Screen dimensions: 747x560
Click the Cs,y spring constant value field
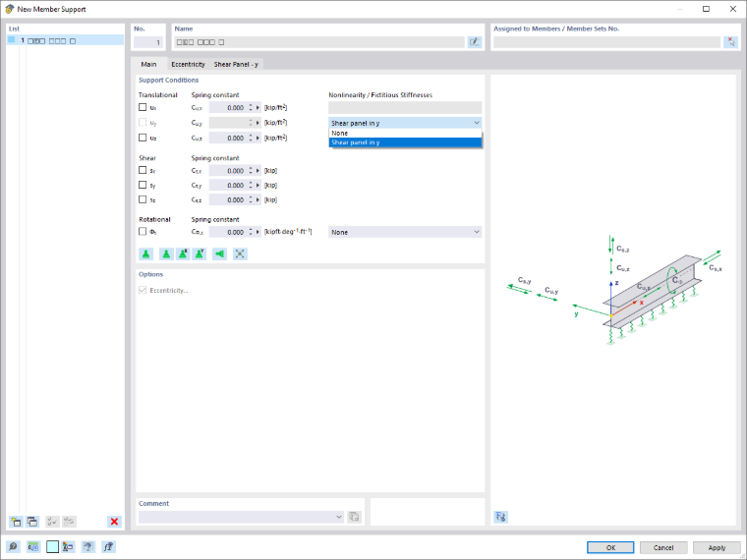pos(228,186)
